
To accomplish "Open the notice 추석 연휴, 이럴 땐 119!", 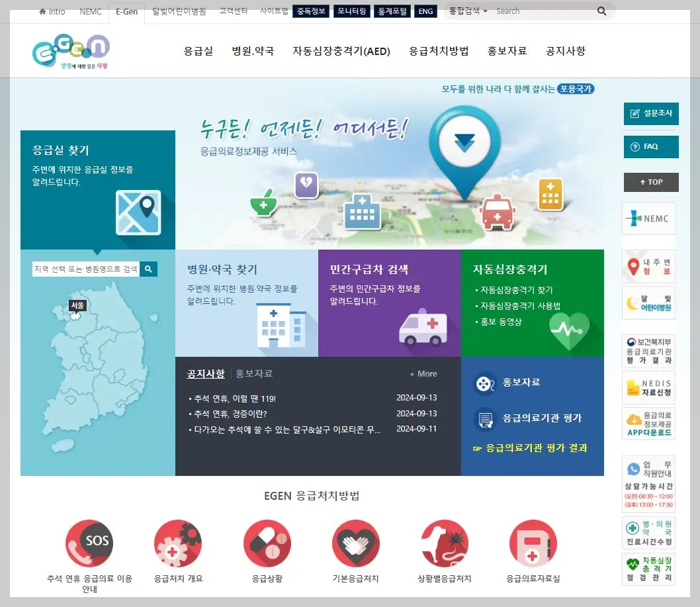I will (228, 398).
